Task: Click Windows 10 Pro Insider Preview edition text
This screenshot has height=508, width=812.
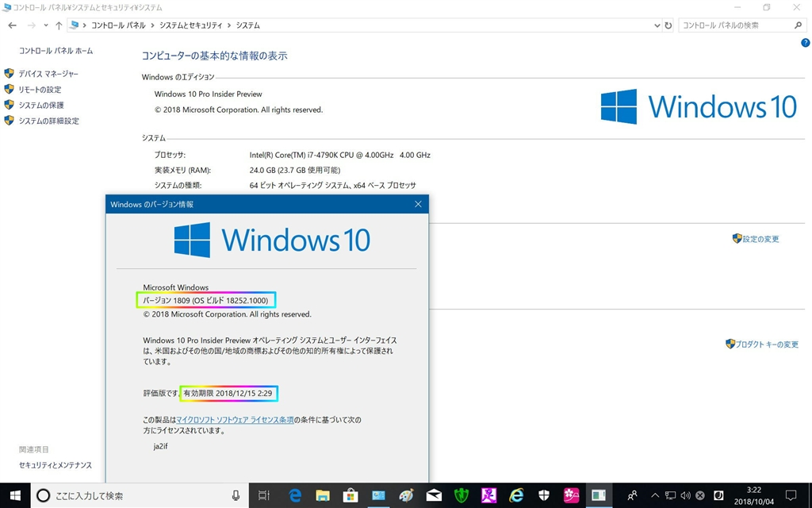Action: pos(209,94)
